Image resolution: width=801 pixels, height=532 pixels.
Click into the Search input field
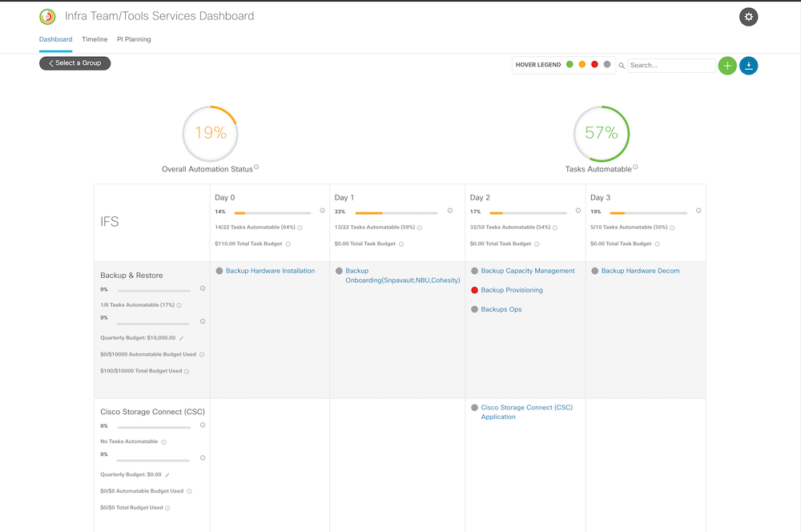click(x=671, y=66)
